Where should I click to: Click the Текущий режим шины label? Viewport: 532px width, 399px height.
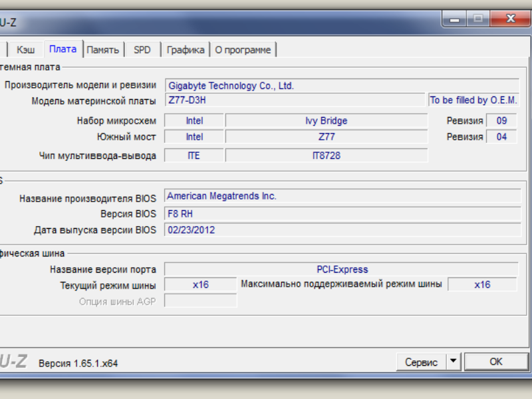108,285
